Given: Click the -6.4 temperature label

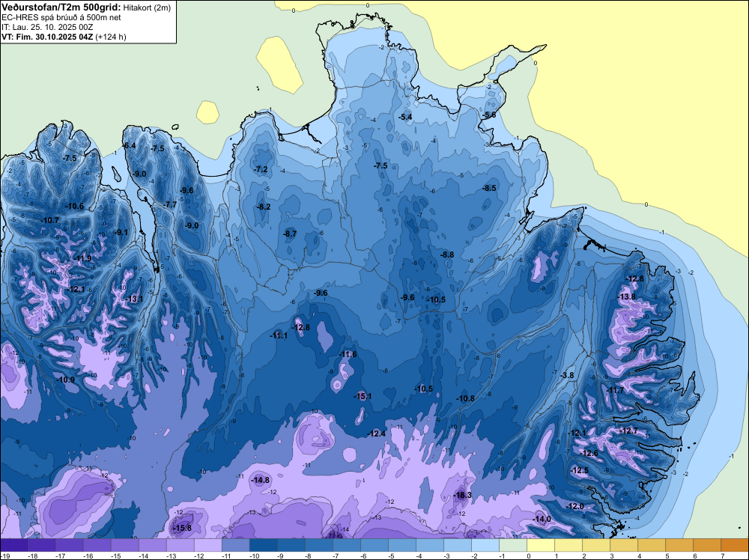Looking at the screenshot, I should pos(130,145).
